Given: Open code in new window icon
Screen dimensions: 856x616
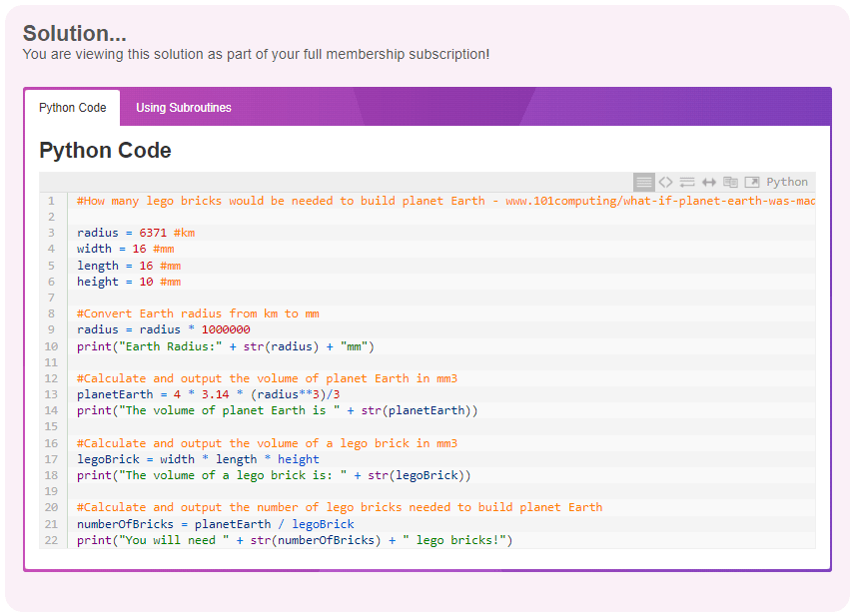Looking at the screenshot, I should point(752,183).
